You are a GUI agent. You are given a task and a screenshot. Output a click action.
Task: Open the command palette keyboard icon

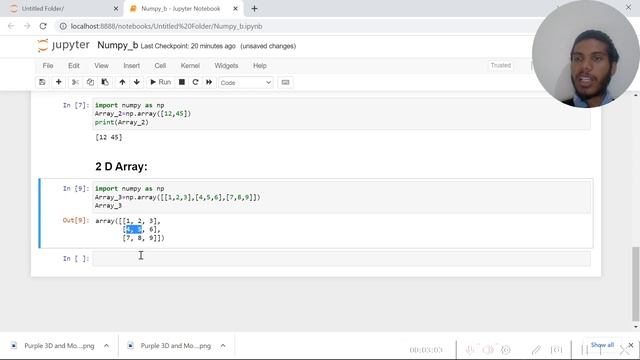click(x=285, y=82)
